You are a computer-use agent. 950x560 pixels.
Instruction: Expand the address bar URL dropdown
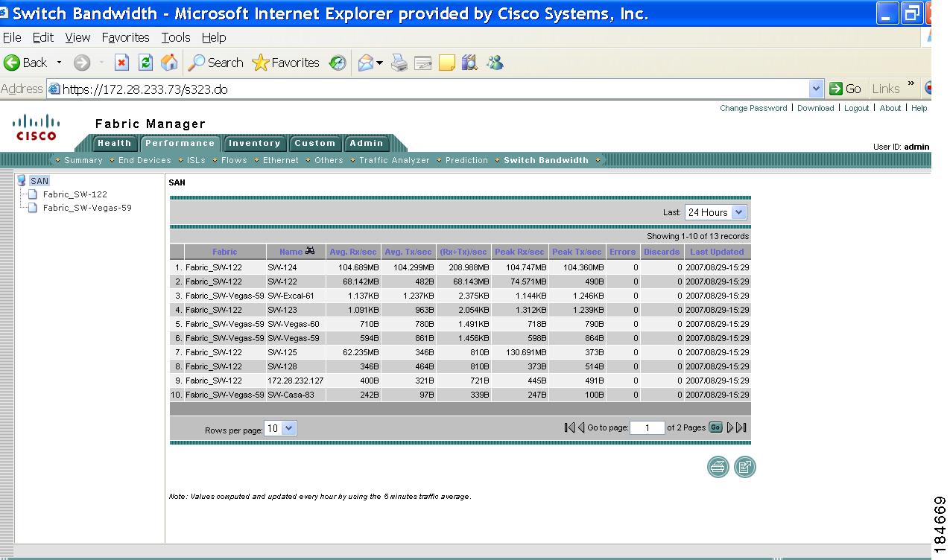(x=816, y=89)
